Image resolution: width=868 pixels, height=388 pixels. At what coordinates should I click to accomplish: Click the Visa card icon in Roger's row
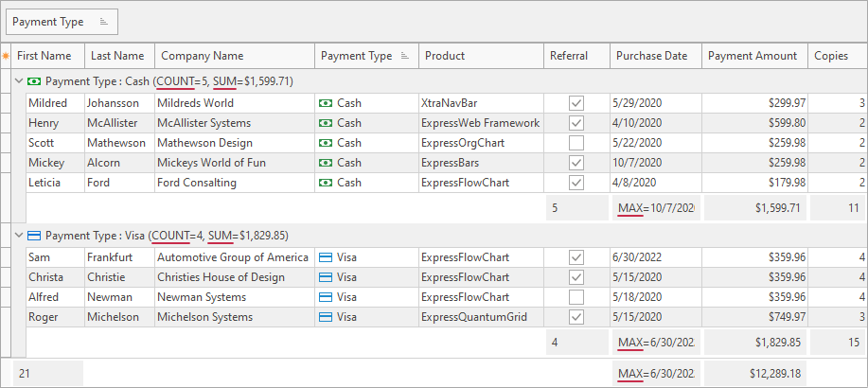(x=326, y=317)
